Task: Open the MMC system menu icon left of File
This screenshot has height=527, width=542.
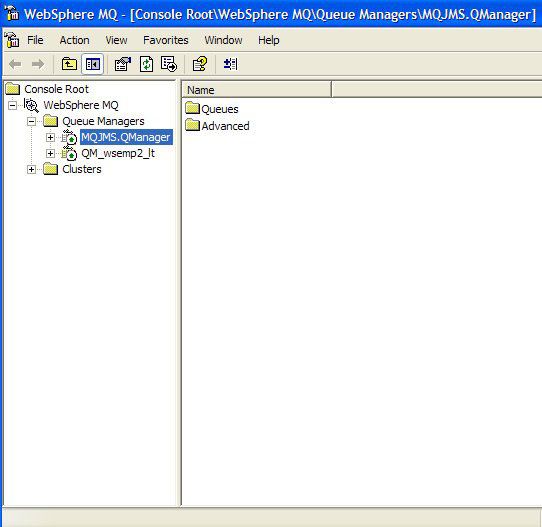Action: tap(12, 40)
